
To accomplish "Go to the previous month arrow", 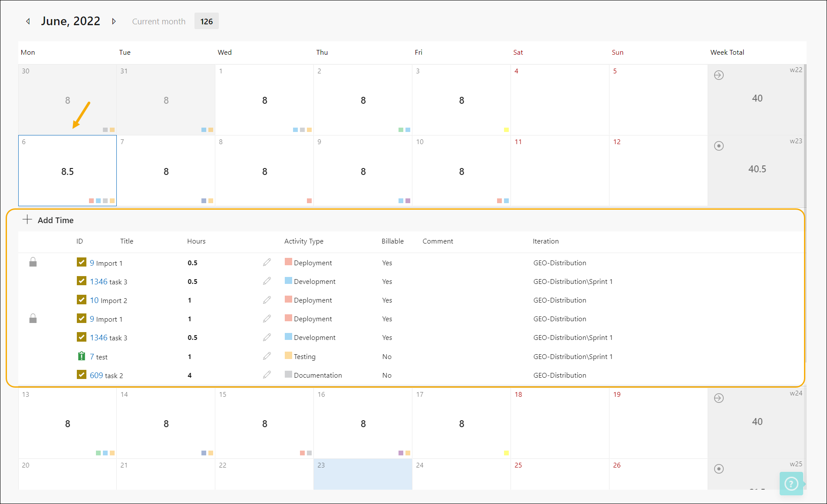I will point(28,21).
